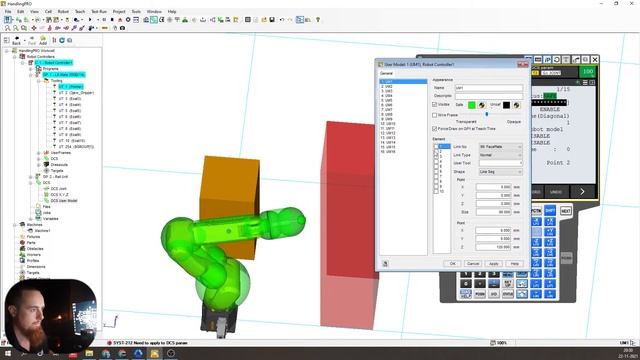This screenshot has height=360, width=640.
Task: Click OK in User Model dialog
Action: [452, 264]
